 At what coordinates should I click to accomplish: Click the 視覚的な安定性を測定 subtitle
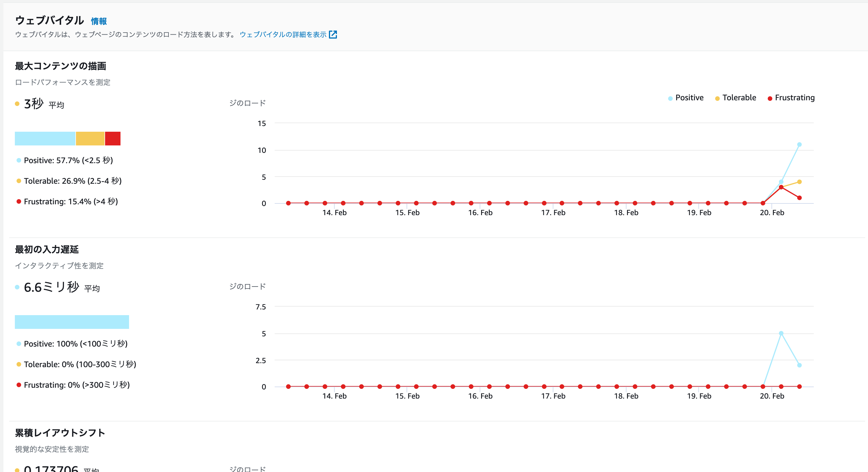(52, 449)
